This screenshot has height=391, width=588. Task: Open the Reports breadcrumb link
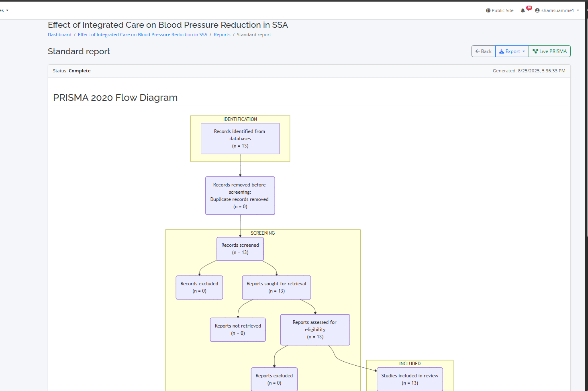coord(222,35)
